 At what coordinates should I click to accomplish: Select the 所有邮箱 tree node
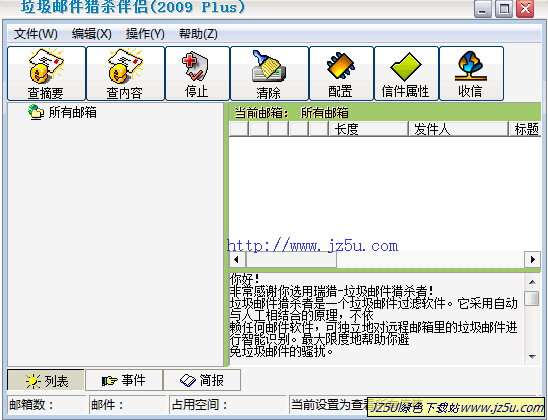(62, 113)
